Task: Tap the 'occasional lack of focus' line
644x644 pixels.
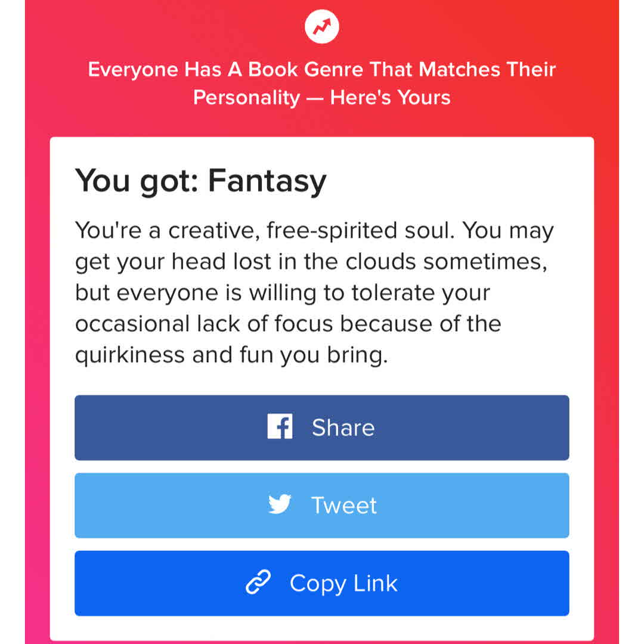Action: pyautogui.click(x=287, y=324)
